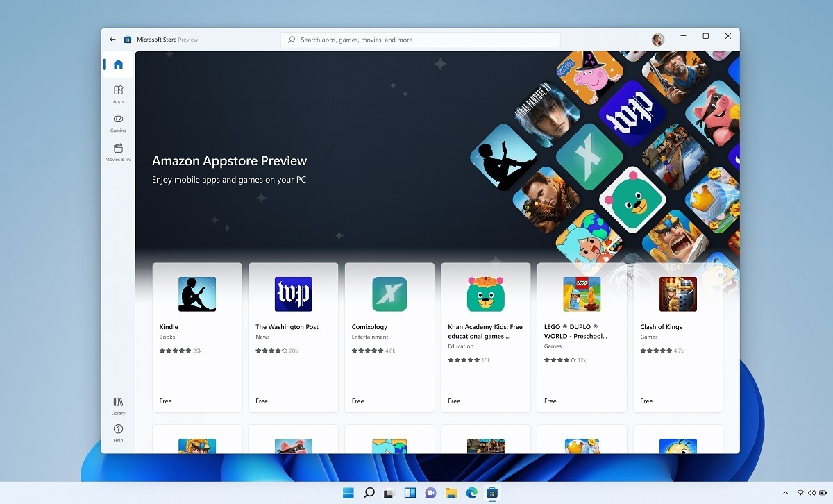Click the Kindle title text
The height and width of the screenshot is (504, 833).
pos(169,327)
